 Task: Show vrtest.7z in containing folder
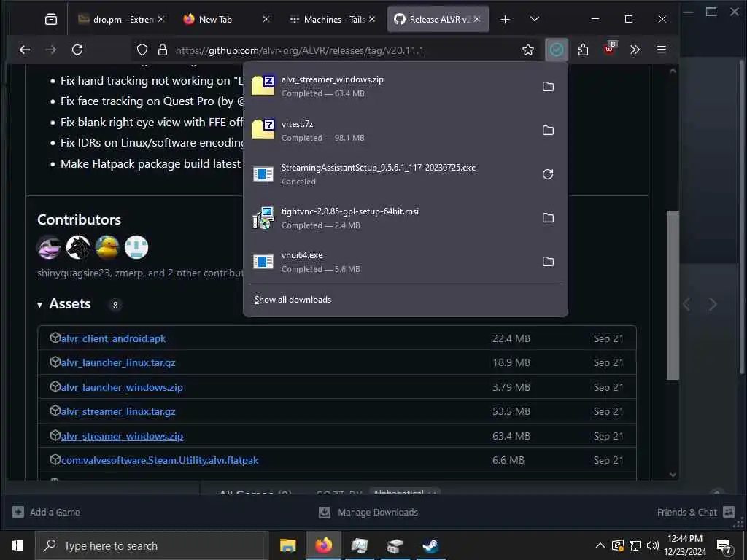click(548, 131)
